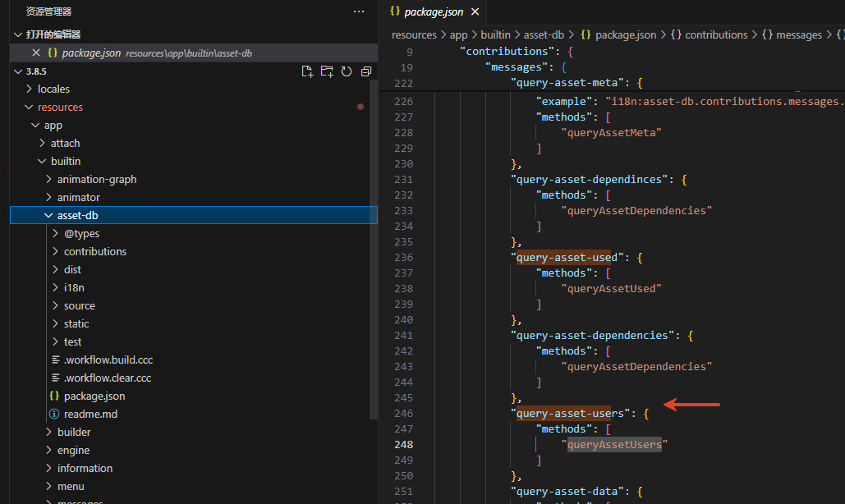The height and width of the screenshot is (504, 845).
Task: Open readme.md from the file tree
Action: point(90,414)
